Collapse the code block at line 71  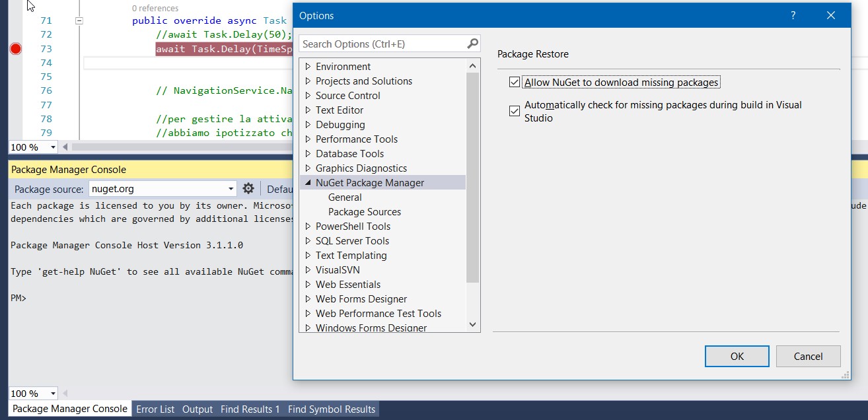tap(79, 20)
